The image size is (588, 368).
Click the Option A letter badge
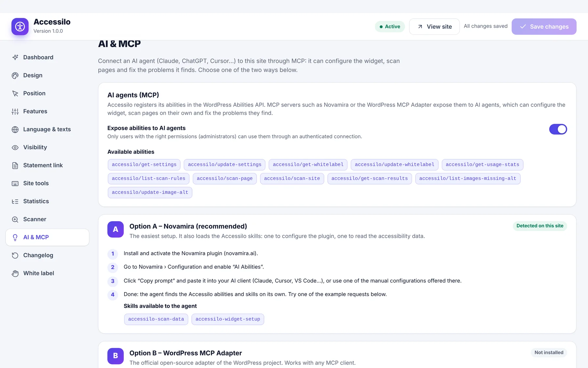coord(116,229)
